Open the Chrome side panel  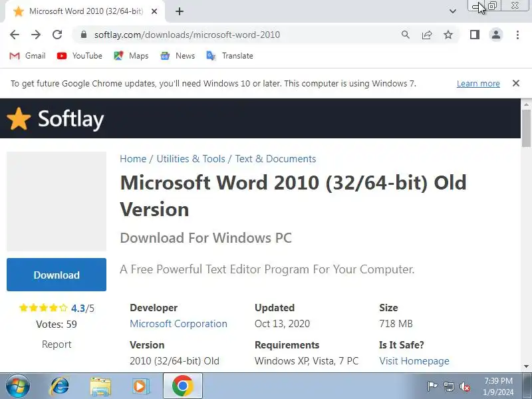(x=475, y=35)
